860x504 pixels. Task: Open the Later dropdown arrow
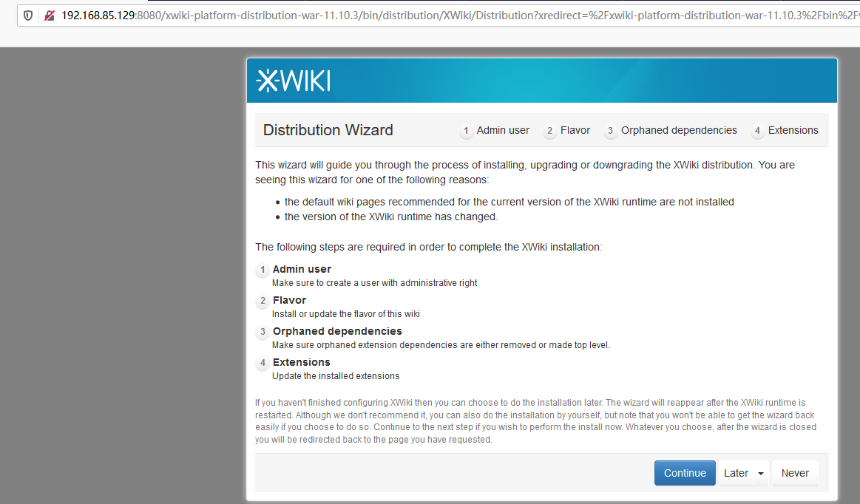pos(761,473)
